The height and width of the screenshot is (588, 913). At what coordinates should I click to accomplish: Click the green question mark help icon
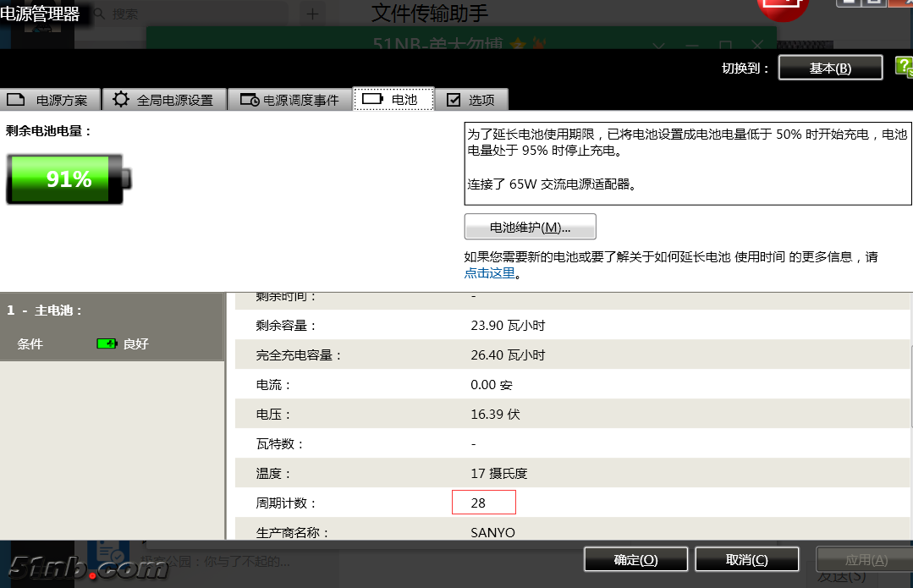905,68
